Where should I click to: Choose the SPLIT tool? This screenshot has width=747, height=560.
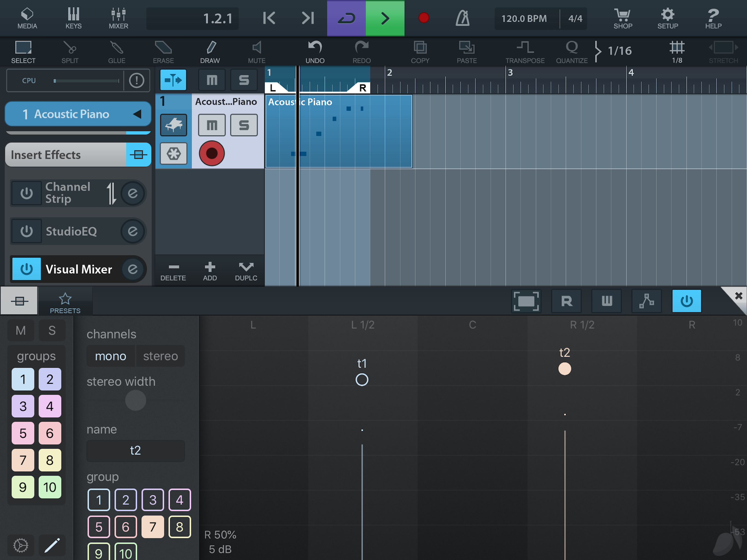(70, 52)
